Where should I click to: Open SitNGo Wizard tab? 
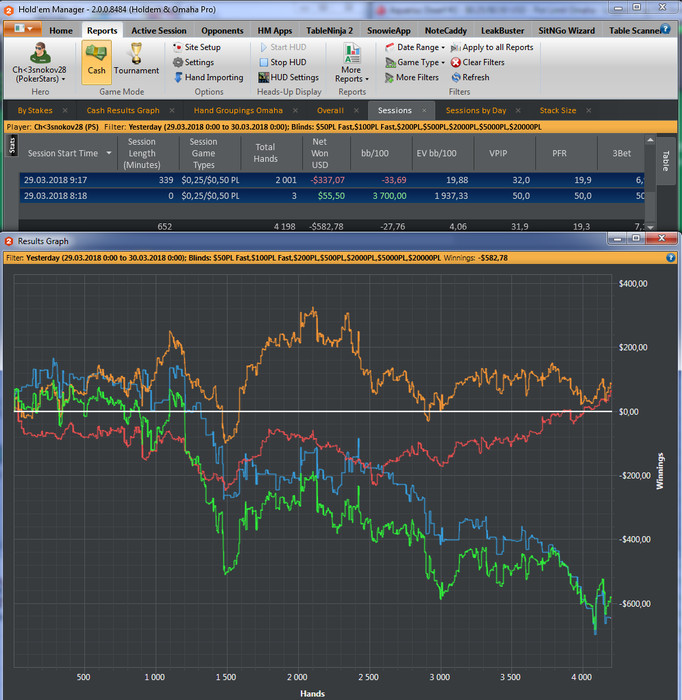[x=566, y=31]
